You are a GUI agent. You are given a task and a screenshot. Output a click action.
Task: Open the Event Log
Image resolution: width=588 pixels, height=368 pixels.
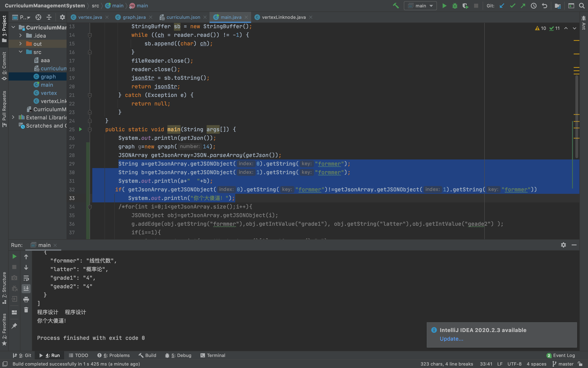coord(561,355)
